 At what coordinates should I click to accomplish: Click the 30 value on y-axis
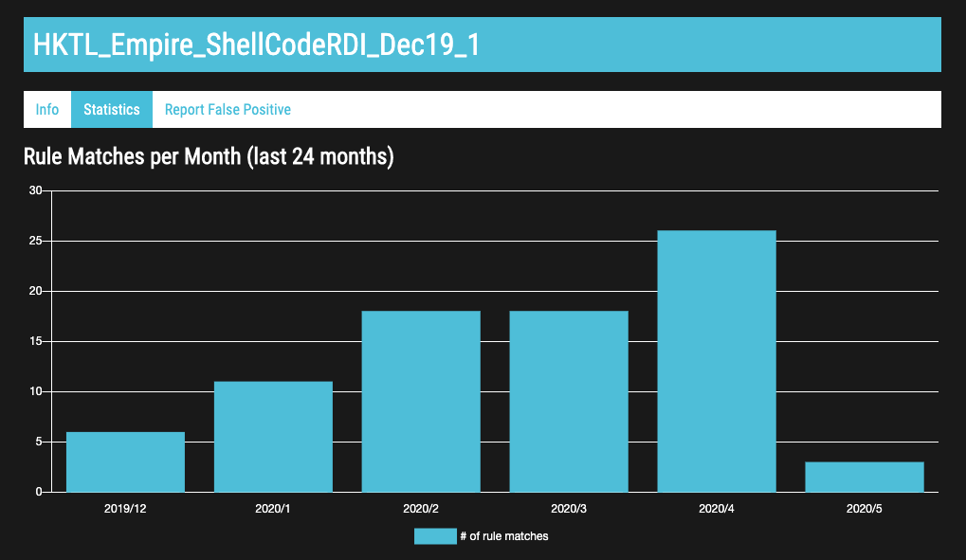point(36,190)
